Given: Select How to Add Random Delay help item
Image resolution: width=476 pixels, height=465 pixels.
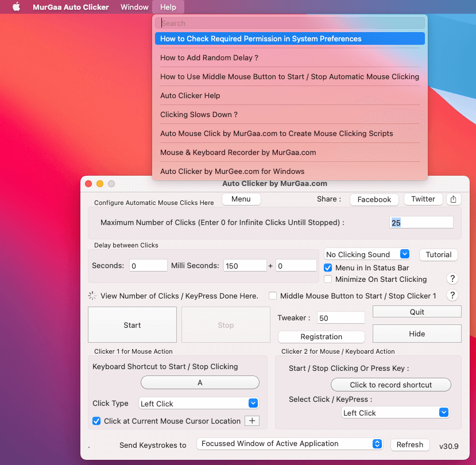Looking at the screenshot, I should (x=209, y=57).
